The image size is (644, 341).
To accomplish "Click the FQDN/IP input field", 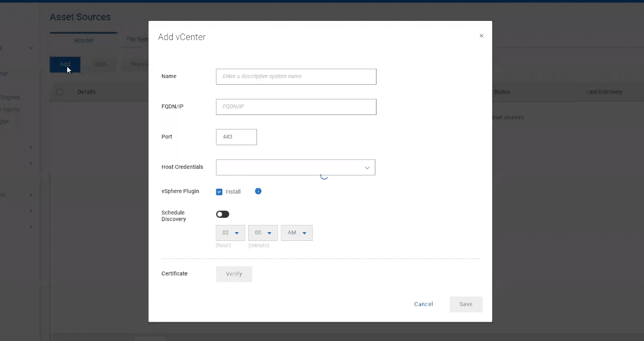I will tap(296, 107).
